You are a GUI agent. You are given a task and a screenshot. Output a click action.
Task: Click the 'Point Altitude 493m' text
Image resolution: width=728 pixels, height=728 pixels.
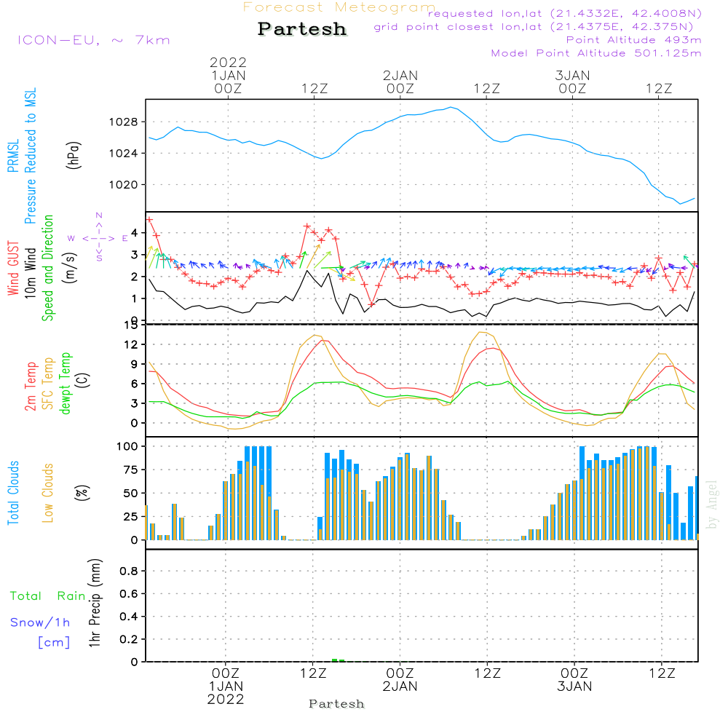point(634,40)
